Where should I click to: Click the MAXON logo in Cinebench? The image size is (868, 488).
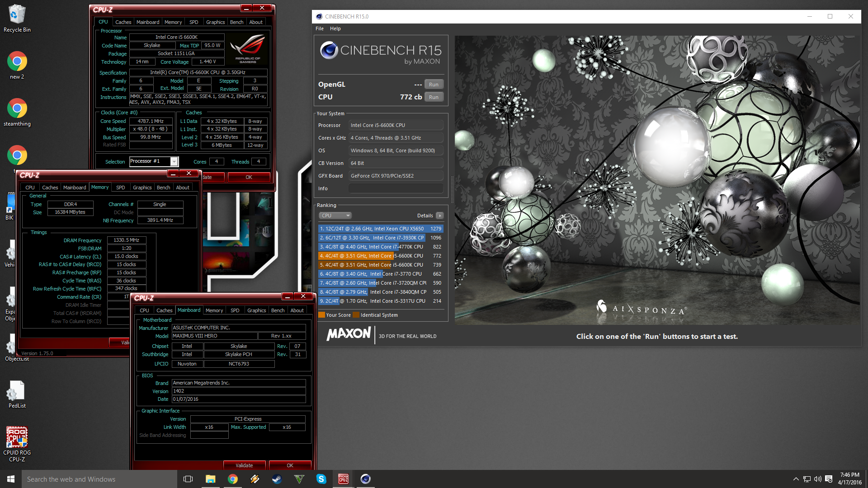pos(349,334)
